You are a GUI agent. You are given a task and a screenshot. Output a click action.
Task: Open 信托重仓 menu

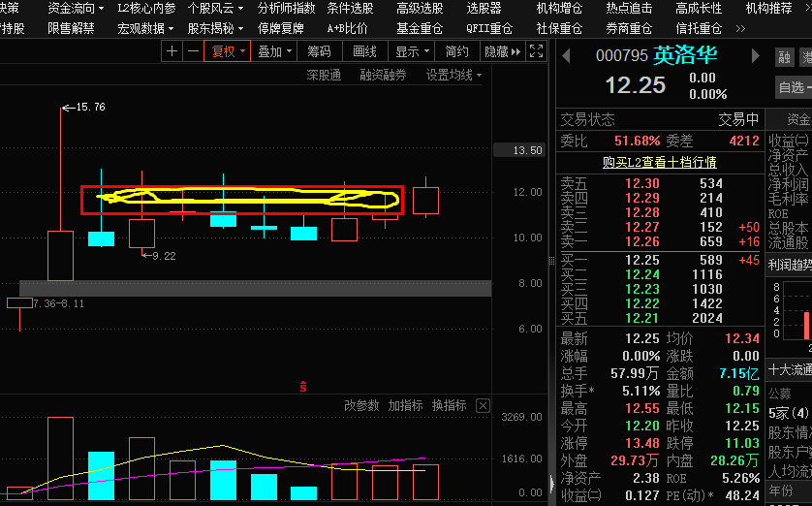699,28
